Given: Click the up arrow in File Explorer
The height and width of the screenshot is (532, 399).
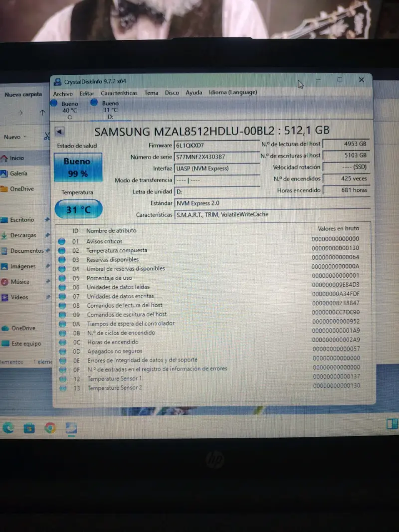Looking at the screenshot, I should click(42, 113).
